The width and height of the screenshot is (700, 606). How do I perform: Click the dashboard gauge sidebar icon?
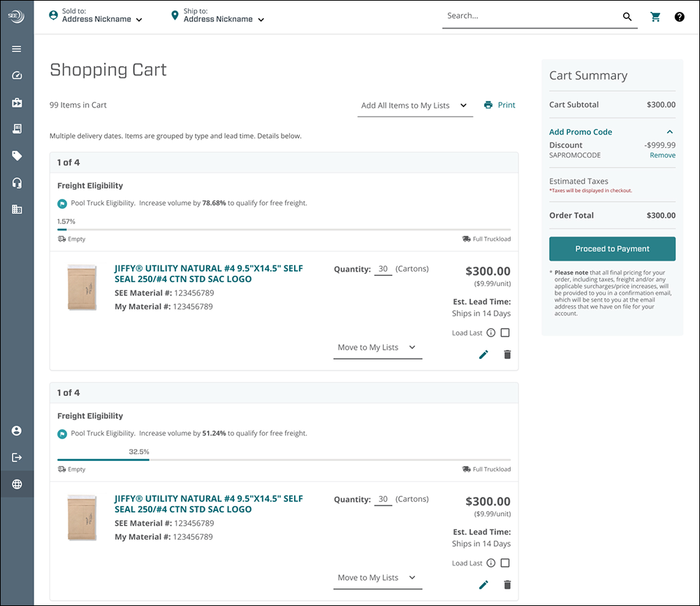tap(17, 75)
